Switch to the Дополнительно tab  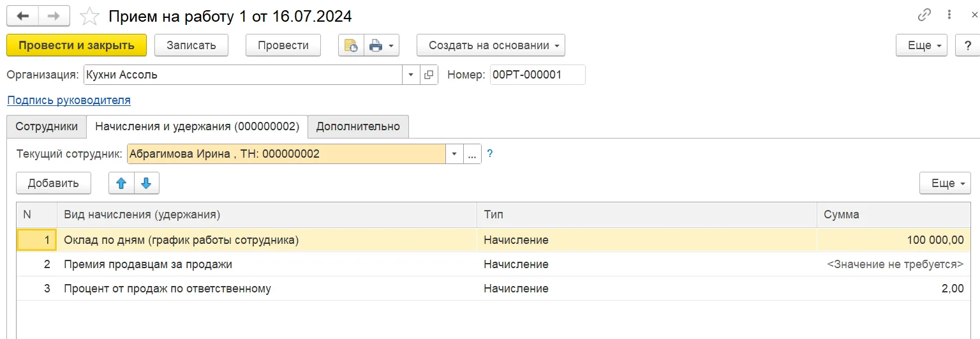[358, 126]
